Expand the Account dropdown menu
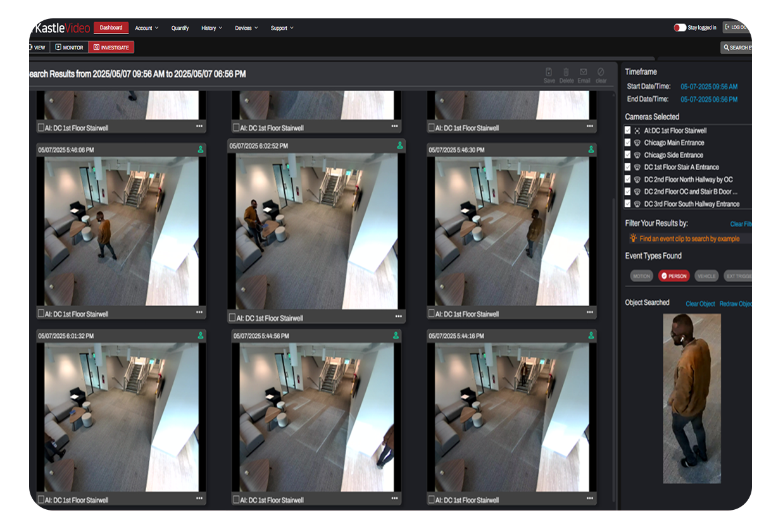The image size is (783, 532). 146,28
